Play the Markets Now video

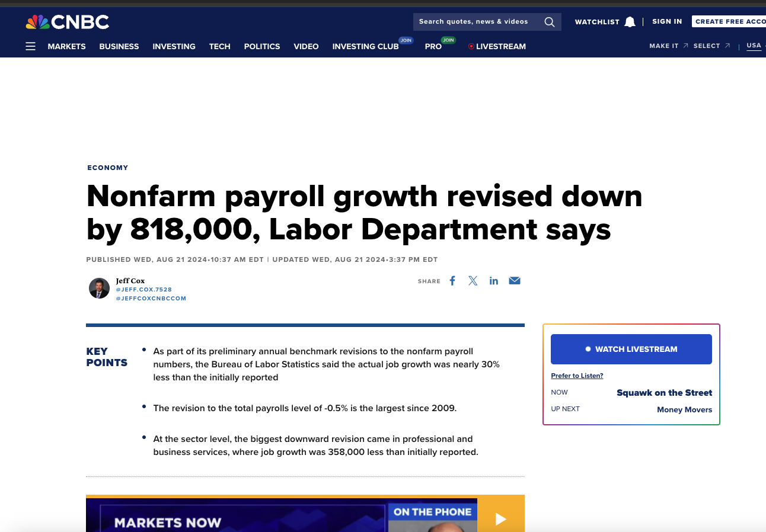tap(501, 519)
